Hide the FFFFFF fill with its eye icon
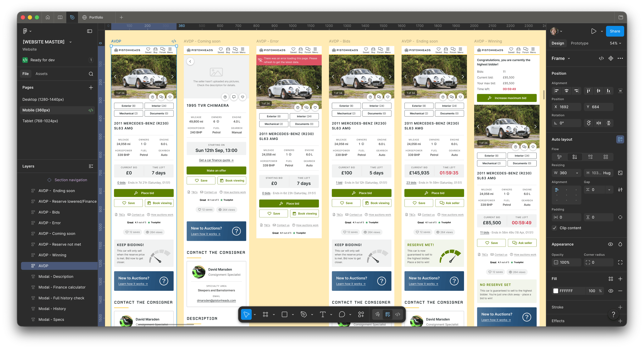This screenshot has width=644, height=349. [611, 291]
